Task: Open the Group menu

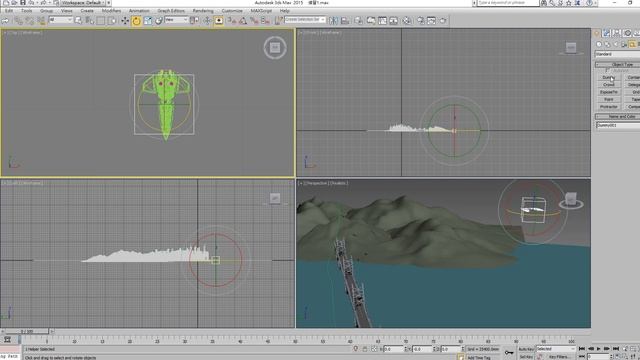Action: (47, 11)
